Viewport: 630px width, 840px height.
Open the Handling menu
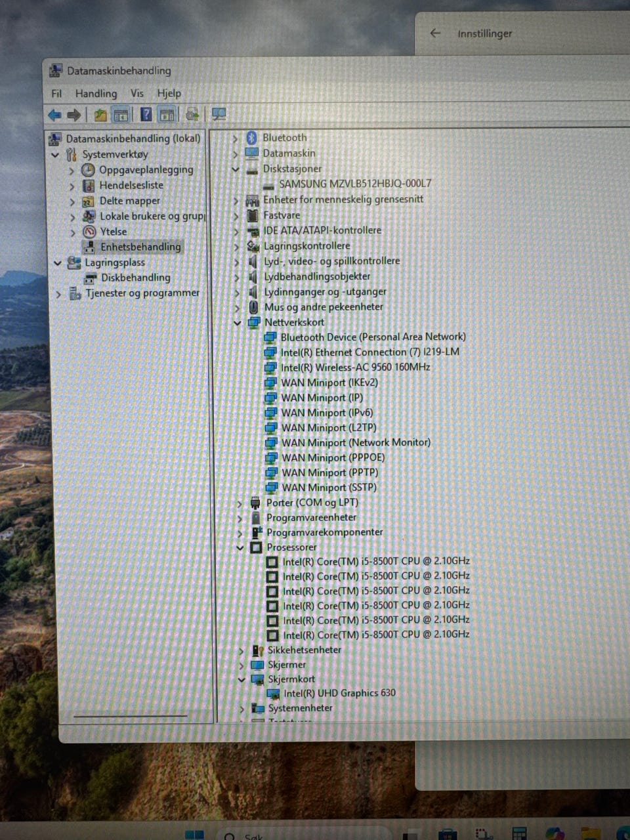coord(96,93)
